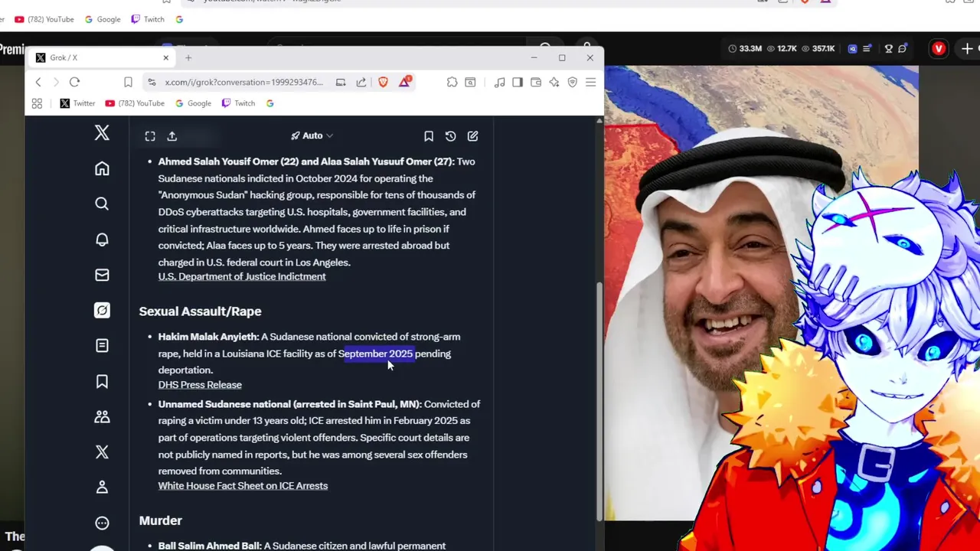Screen dimensions: 980x551
Task: Select the Grok icon in X sidebar
Action: click(x=102, y=310)
